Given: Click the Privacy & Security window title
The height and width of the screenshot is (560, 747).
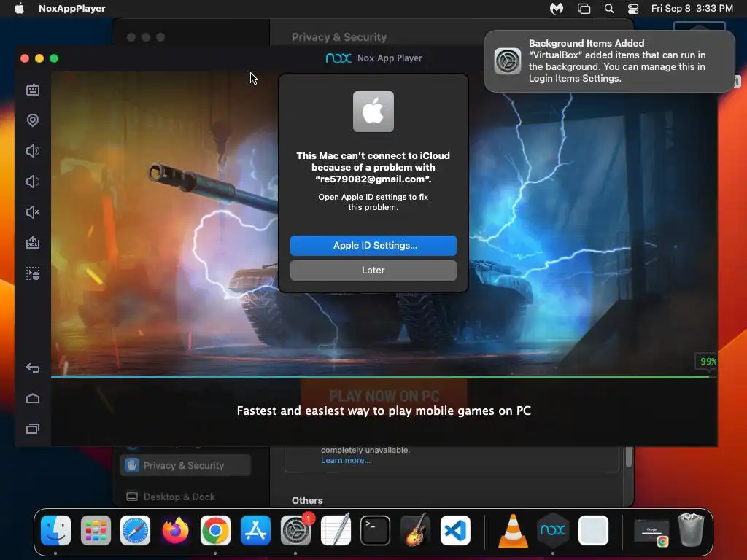Looking at the screenshot, I should point(339,37).
